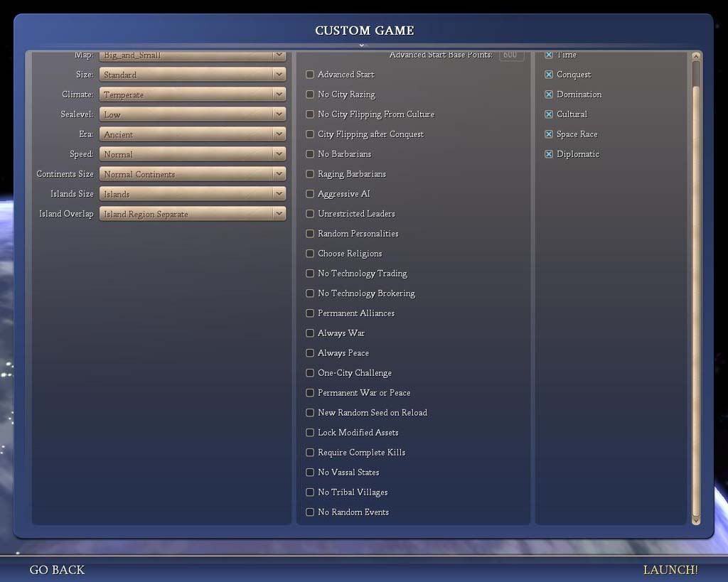
Task: Check City Flipping after Conquest
Action: (310, 134)
